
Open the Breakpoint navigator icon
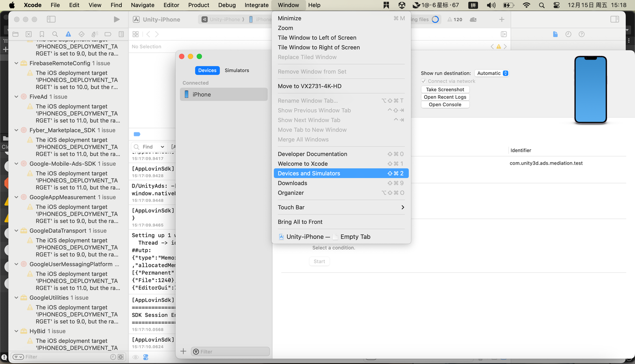pos(108,34)
